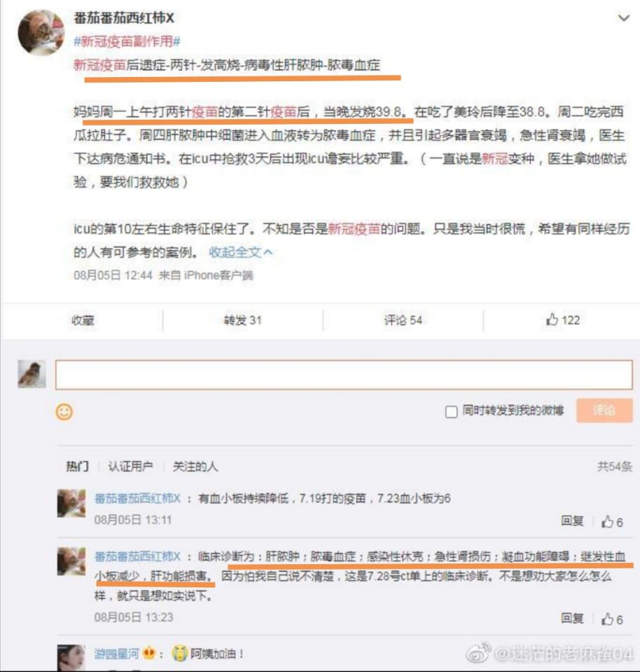Switch to the 认证用户 tab
The width and height of the screenshot is (640, 672).
pyautogui.click(x=131, y=466)
